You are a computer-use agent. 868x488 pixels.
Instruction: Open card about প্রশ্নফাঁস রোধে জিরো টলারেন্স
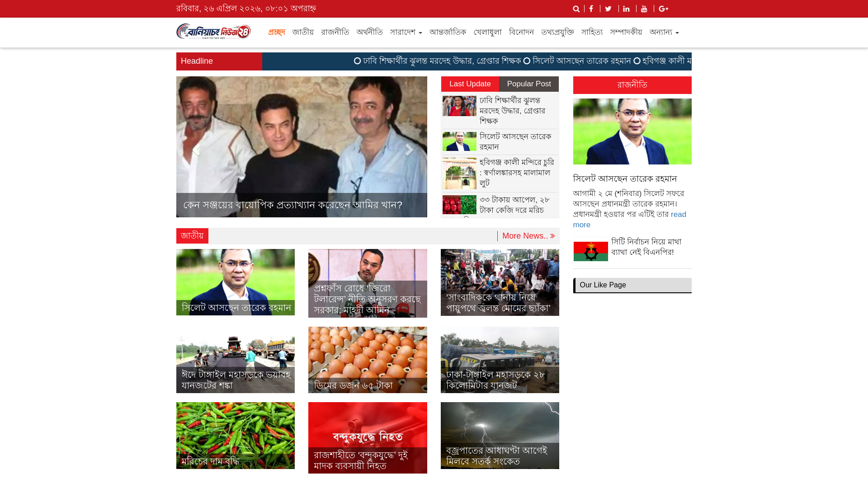(368, 283)
